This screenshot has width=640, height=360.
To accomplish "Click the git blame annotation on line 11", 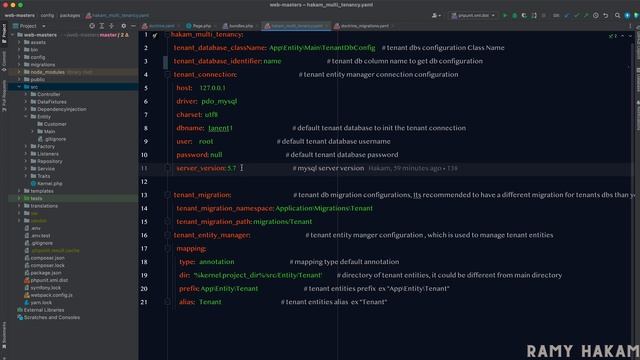I will pyautogui.click(x=413, y=168).
